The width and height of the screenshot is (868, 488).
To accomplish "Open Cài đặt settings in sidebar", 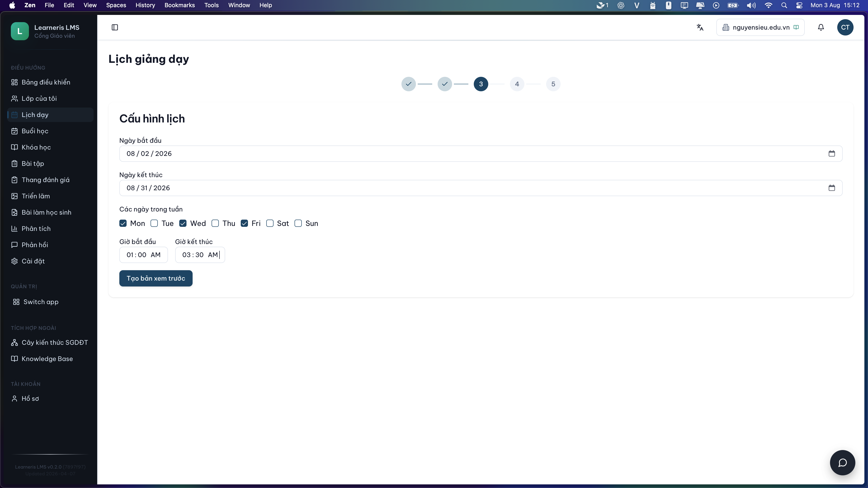I will [x=50, y=261].
